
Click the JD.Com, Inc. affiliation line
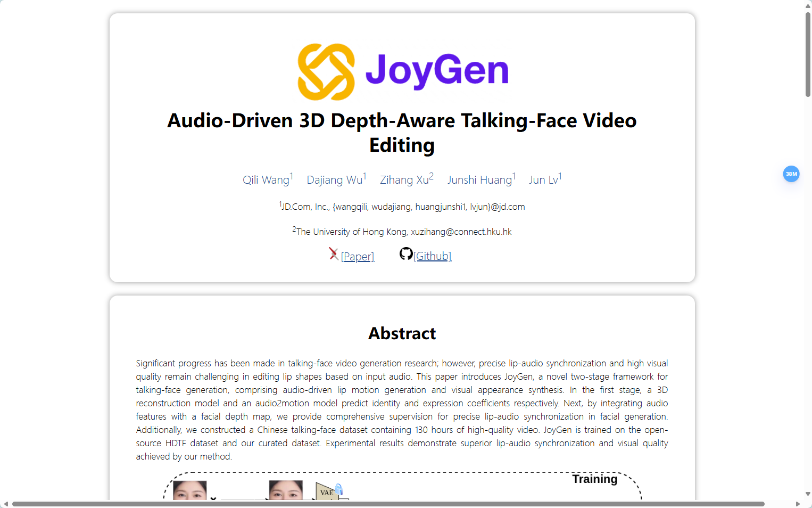pyautogui.click(x=402, y=207)
